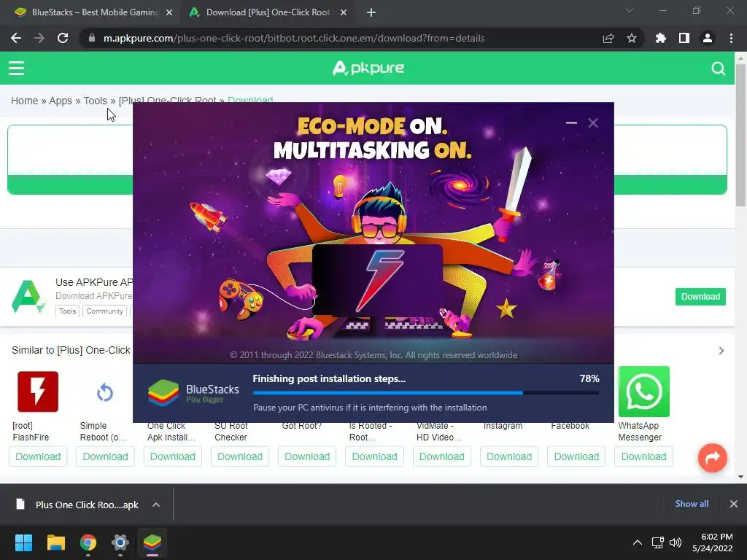The height and width of the screenshot is (560, 747).
Task: Click the [root] FlashFire app icon
Action: tap(38, 392)
